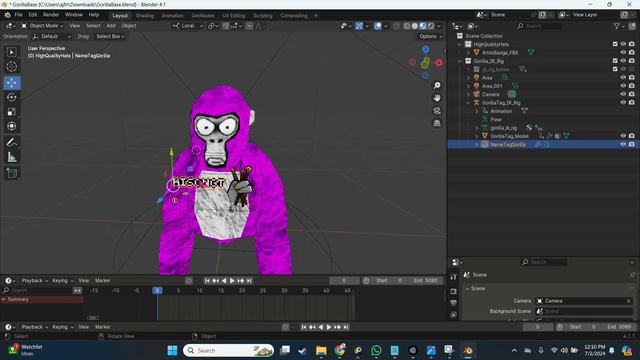Click the pan view hand icon

point(437,98)
